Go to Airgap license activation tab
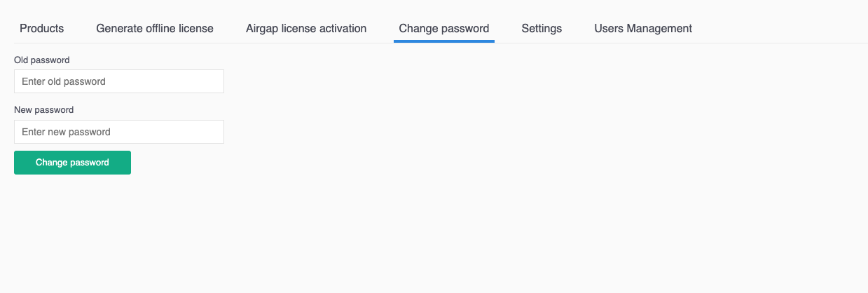Screen dimensions: 868x293 pyautogui.click(x=306, y=29)
